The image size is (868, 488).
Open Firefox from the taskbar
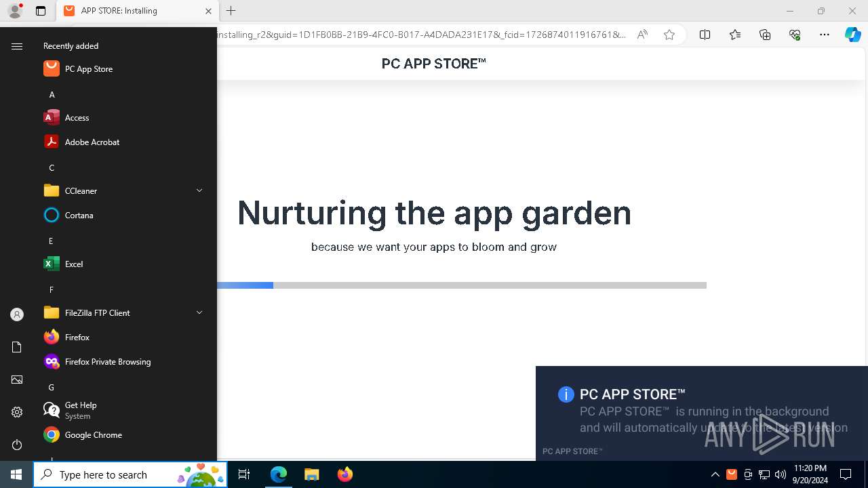click(x=345, y=474)
